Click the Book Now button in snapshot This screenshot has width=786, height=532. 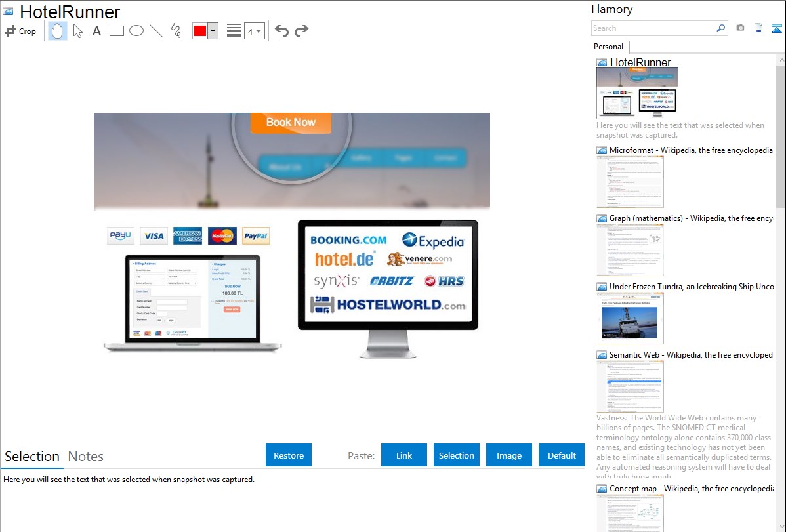(x=291, y=123)
